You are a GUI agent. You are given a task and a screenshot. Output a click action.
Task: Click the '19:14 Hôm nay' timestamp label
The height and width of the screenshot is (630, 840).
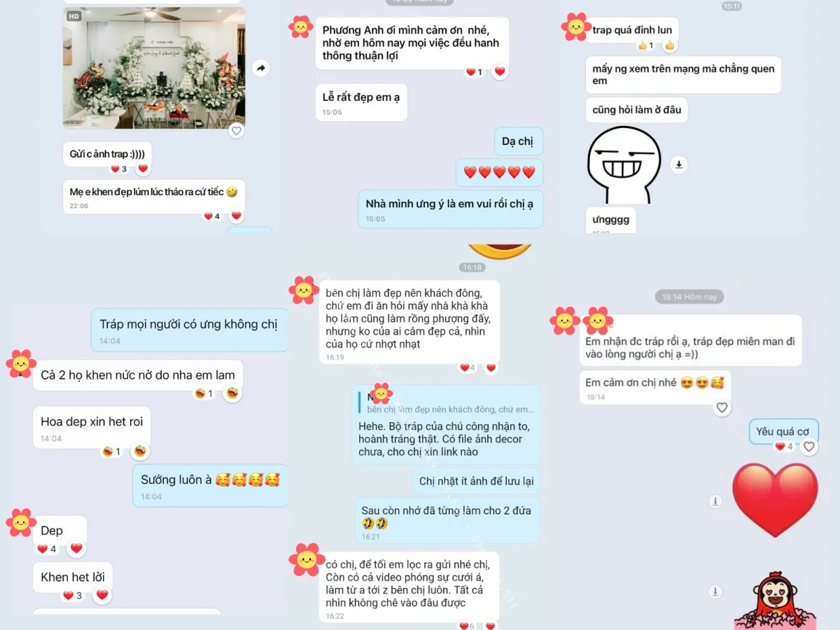click(689, 297)
